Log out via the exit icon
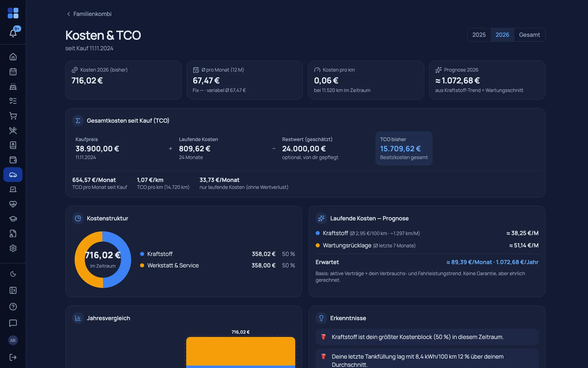588x368 pixels. [13, 357]
